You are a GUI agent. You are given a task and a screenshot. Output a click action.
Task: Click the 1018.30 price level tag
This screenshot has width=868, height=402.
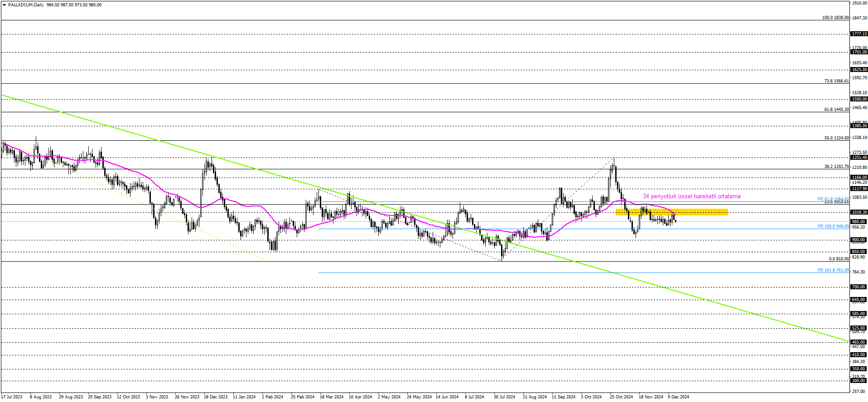(859, 212)
